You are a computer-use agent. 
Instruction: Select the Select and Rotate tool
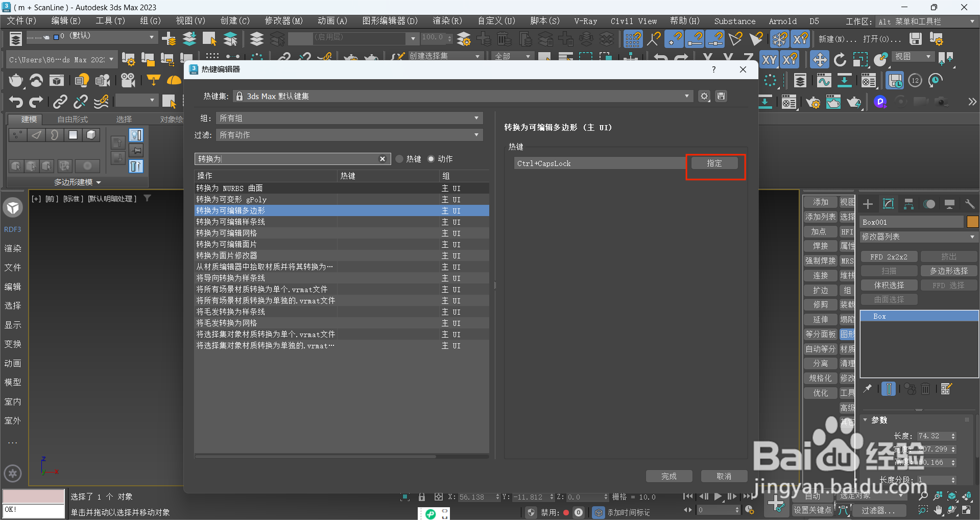click(841, 59)
